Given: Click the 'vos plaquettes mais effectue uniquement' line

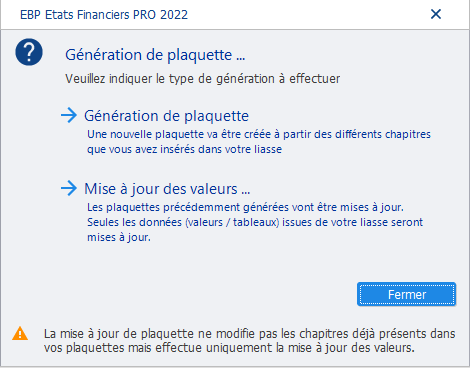Looking at the screenshot, I should pyautogui.click(x=229, y=348).
